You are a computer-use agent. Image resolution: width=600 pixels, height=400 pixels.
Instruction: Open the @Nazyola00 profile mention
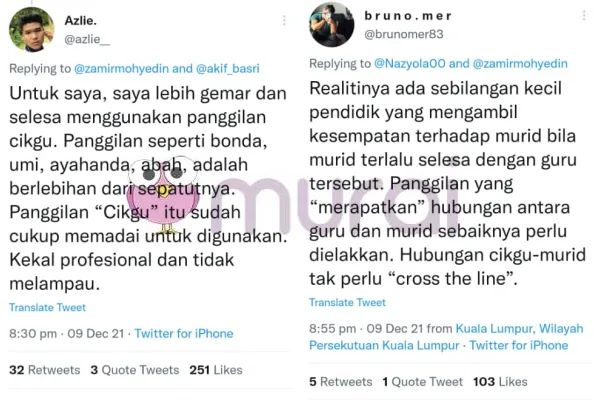point(409,64)
